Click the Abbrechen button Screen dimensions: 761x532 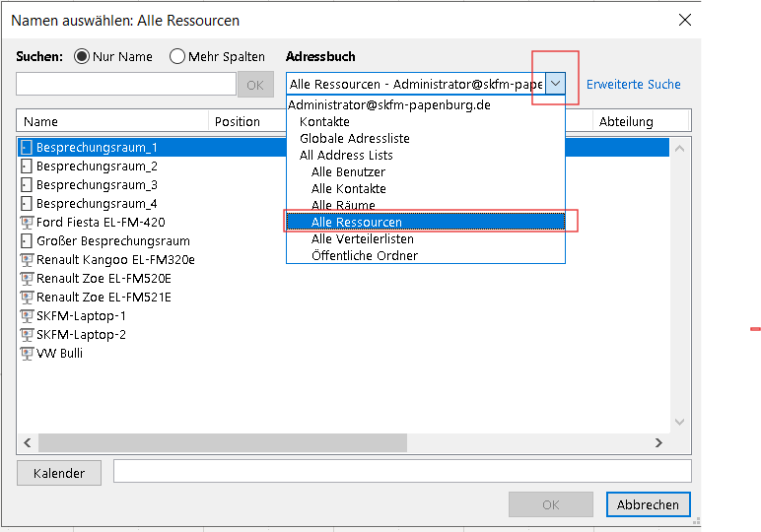click(648, 504)
